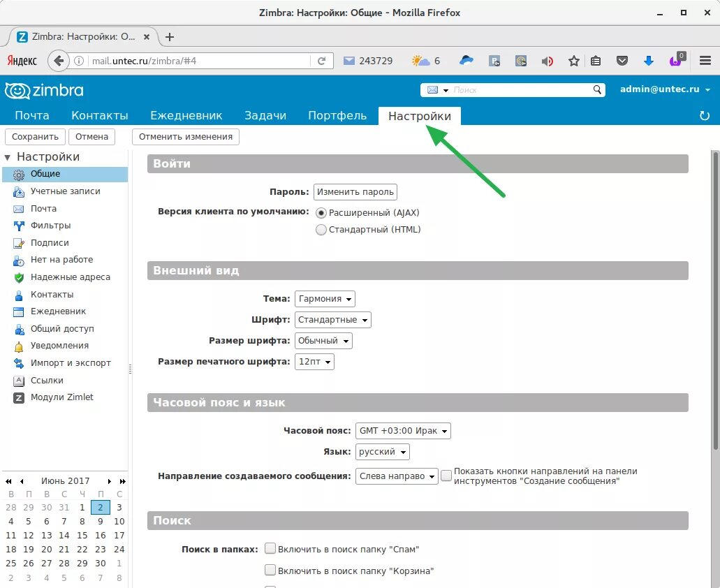Enable Включить в поиск папку Спам

(x=270, y=548)
